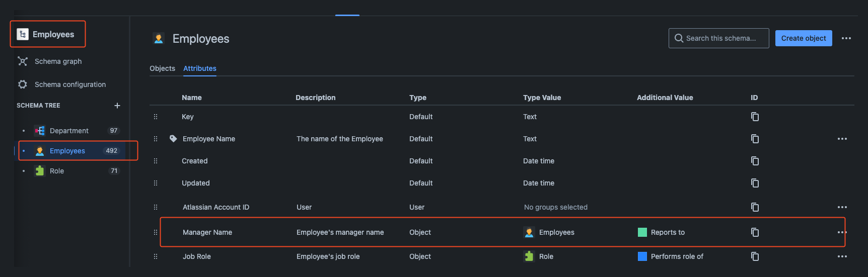Select Department in the schema tree
The height and width of the screenshot is (277, 868).
pos(69,131)
